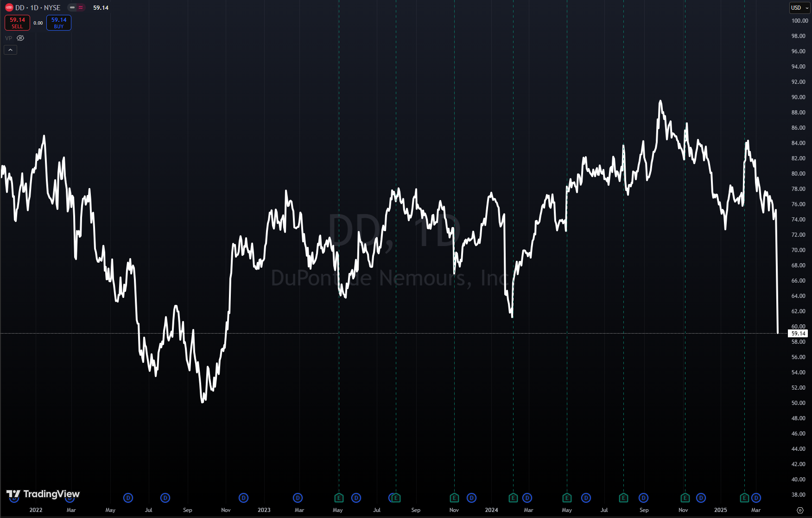The image size is (812, 518).
Task: Click the 90.00 price axis label
Action: [798, 97]
